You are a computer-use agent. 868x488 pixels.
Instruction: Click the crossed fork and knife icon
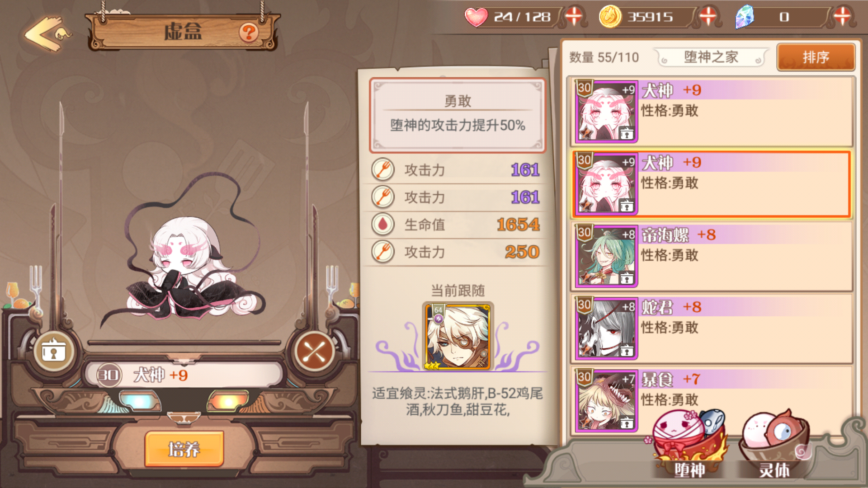[x=314, y=351]
